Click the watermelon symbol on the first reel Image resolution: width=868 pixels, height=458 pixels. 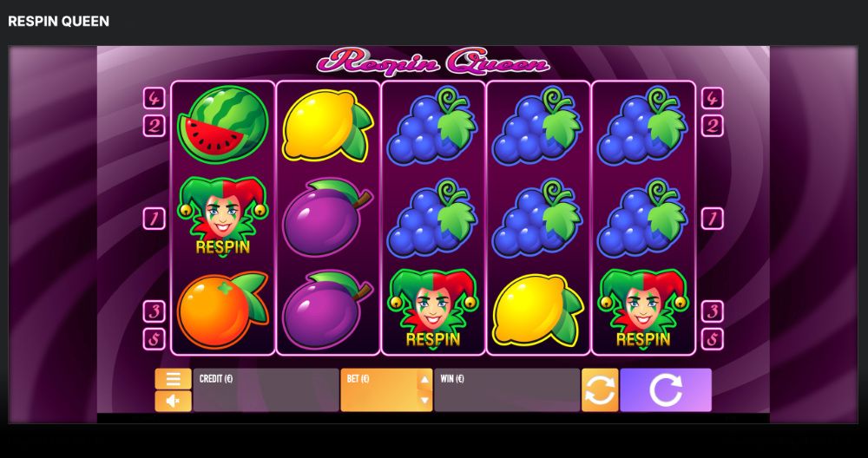[222, 124]
